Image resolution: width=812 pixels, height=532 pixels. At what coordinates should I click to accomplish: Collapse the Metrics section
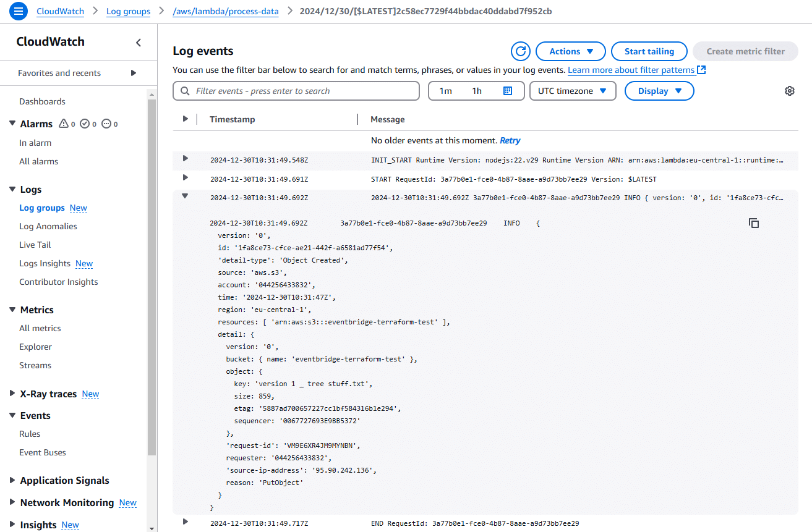12,310
